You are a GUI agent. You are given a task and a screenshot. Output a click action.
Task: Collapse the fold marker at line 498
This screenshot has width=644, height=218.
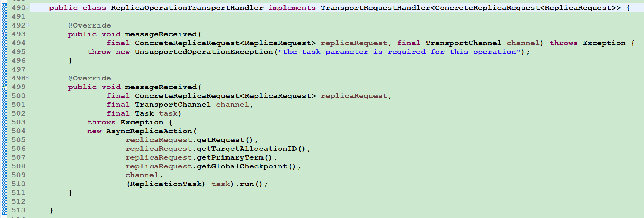tap(27, 78)
